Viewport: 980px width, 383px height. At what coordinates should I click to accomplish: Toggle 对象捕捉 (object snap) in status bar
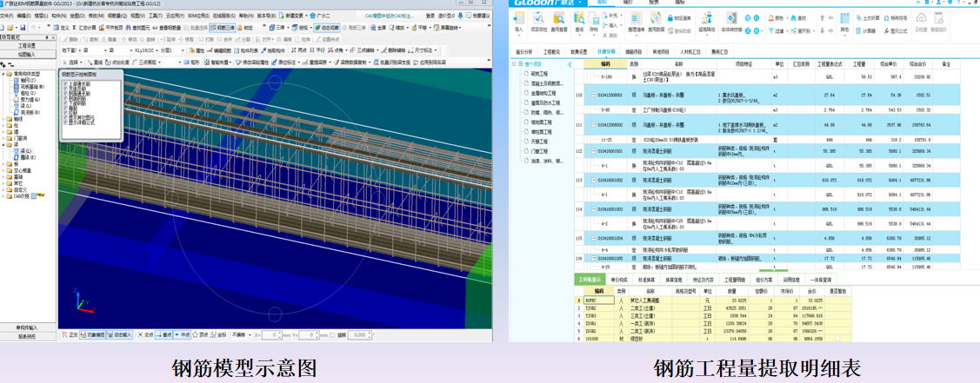click(92, 335)
